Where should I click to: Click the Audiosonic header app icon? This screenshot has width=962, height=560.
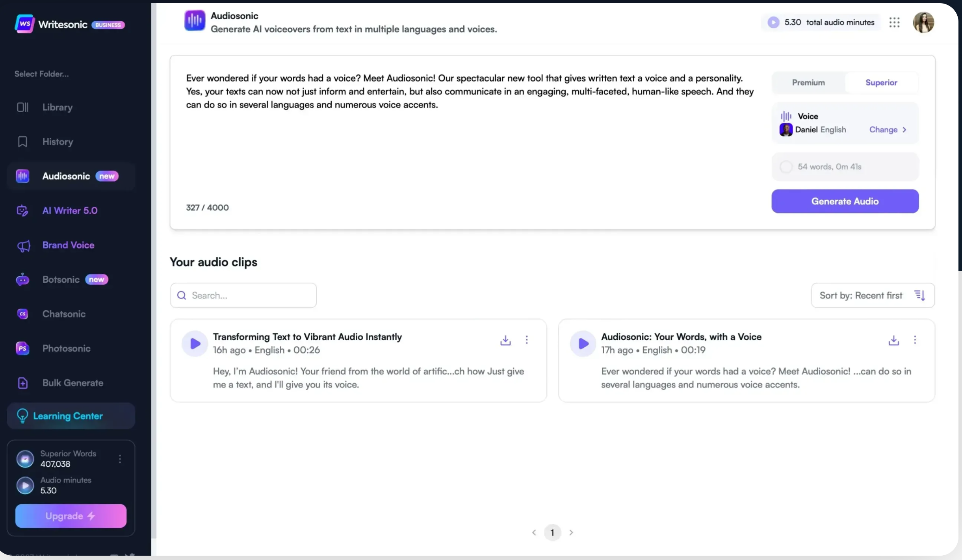coord(195,20)
